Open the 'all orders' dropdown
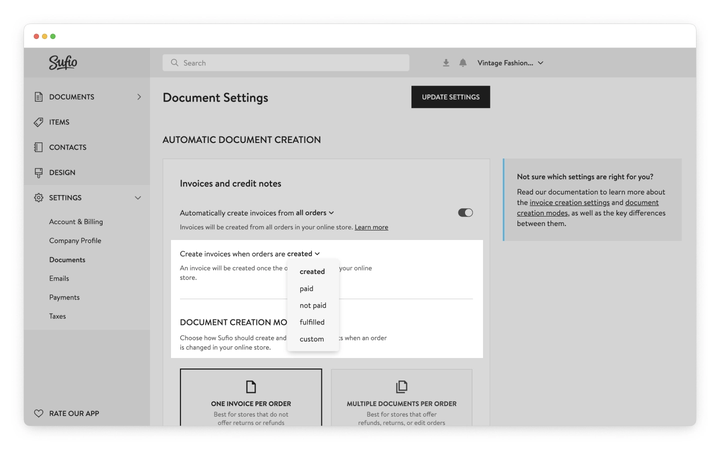 [315, 213]
